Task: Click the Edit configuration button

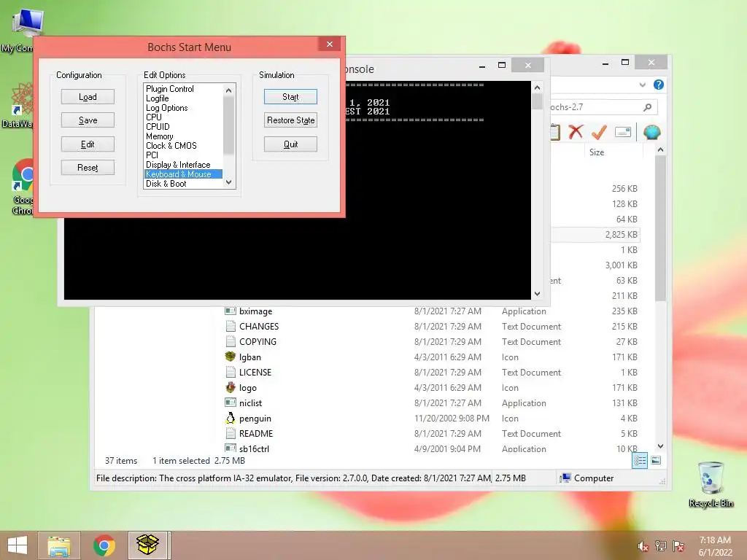Action: [x=88, y=144]
